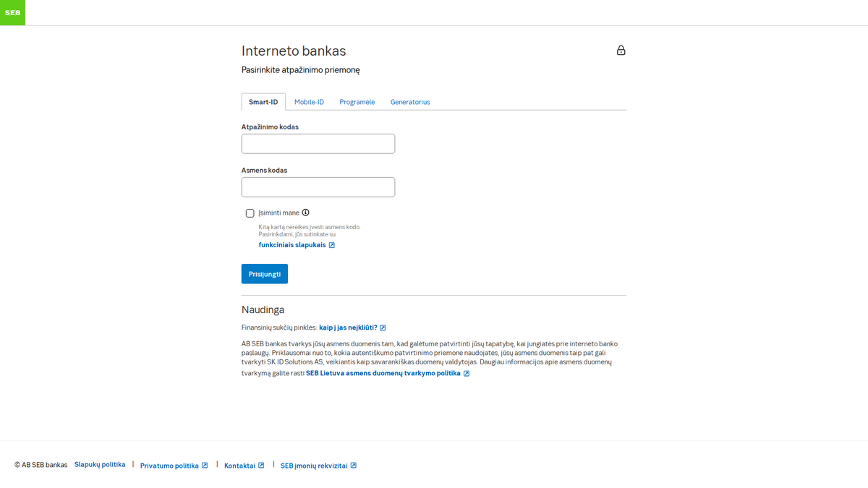The width and height of the screenshot is (868, 488).
Task: Click the Naudinga heading
Action: point(263,309)
